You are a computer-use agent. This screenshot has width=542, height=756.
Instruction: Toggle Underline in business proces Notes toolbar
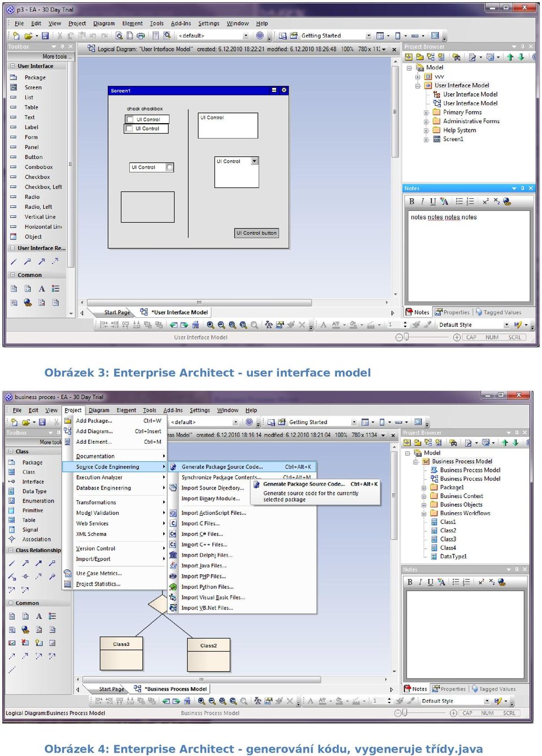coord(430,582)
